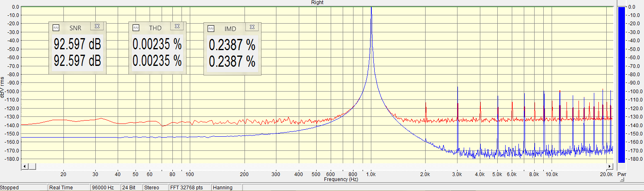Click the IMD window's waveform icon

(211, 29)
